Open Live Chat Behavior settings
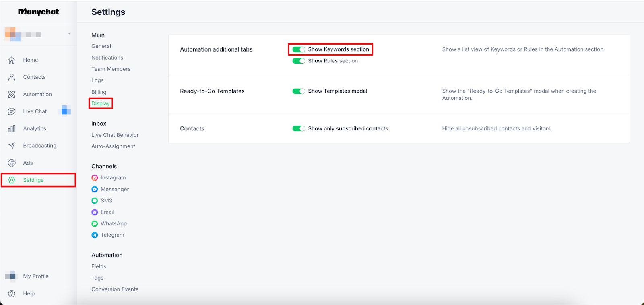This screenshot has height=305, width=644. (115, 135)
